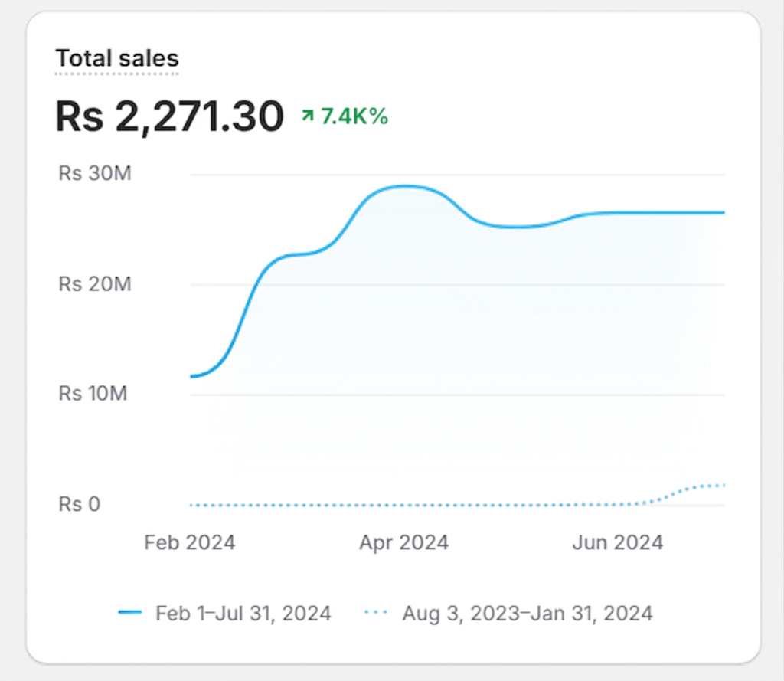Click the green upward trend arrow icon

coord(308,116)
